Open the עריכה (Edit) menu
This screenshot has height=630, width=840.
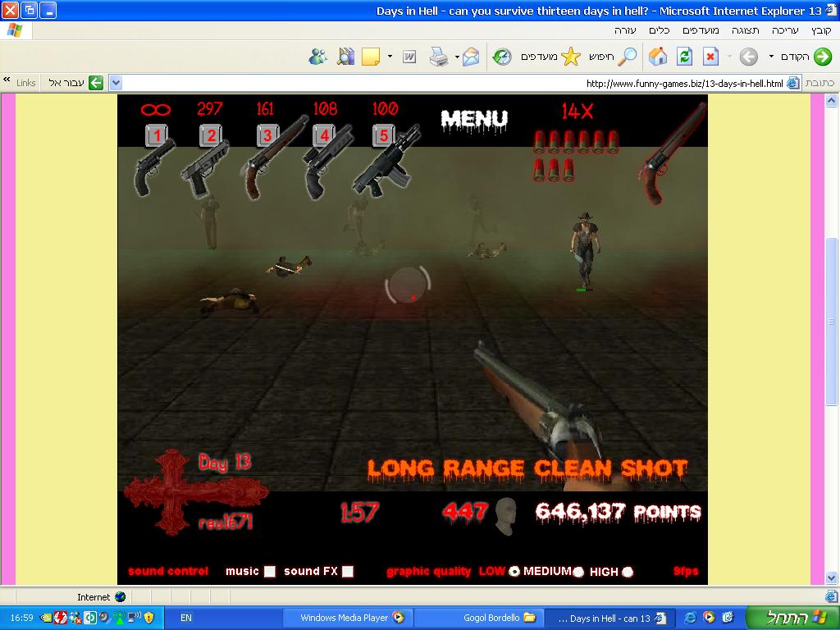pos(785,30)
